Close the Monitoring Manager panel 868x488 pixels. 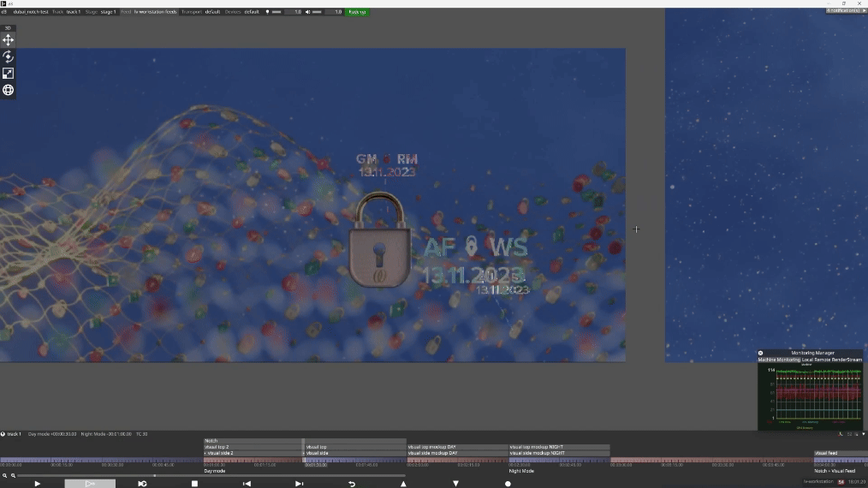point(761,353)
